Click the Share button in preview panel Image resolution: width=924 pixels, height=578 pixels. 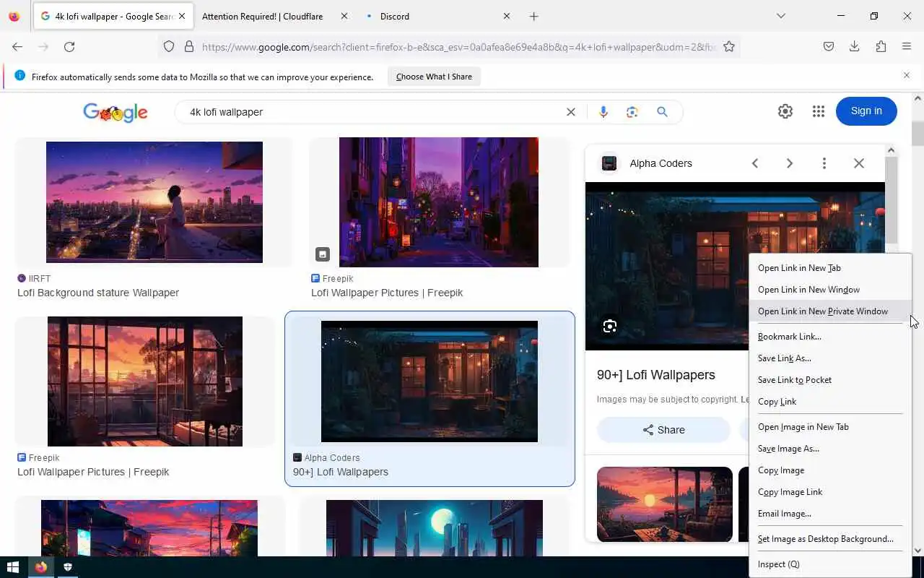(663, 430)
